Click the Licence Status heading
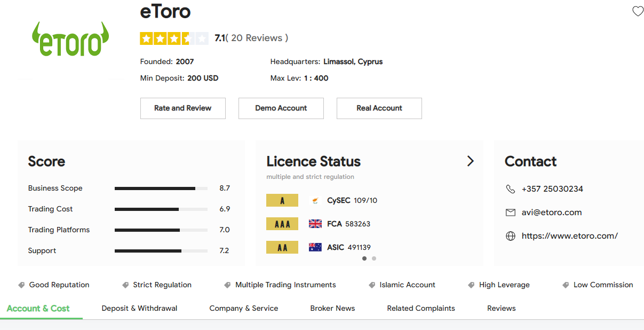644x330 pixels. tap(314, 161)
